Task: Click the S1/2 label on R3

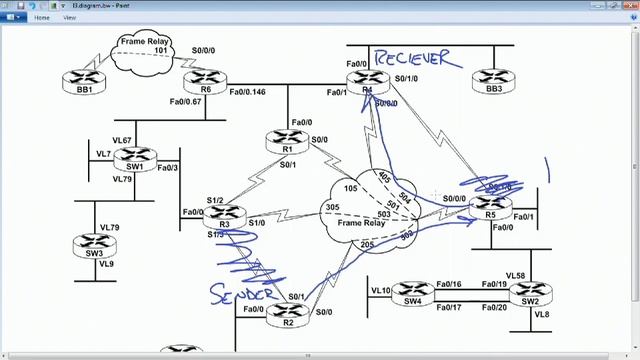Action: [215, 200]
